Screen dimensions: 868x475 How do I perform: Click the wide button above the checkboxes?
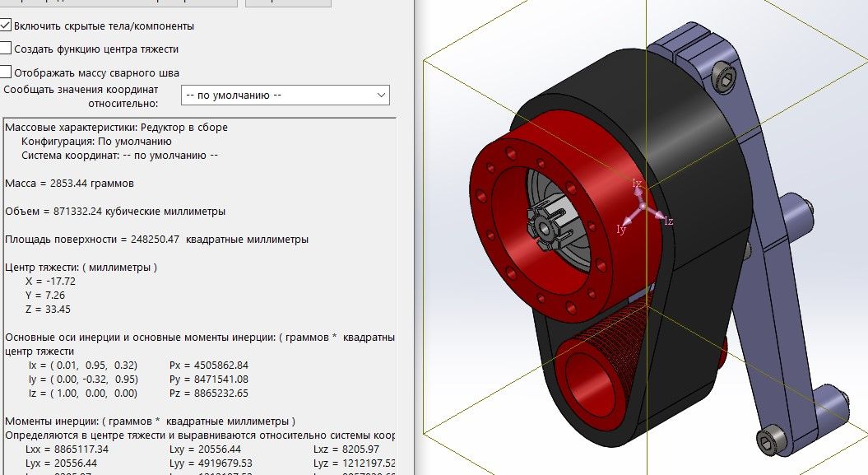pyautogui.click(x=118, y=2)
